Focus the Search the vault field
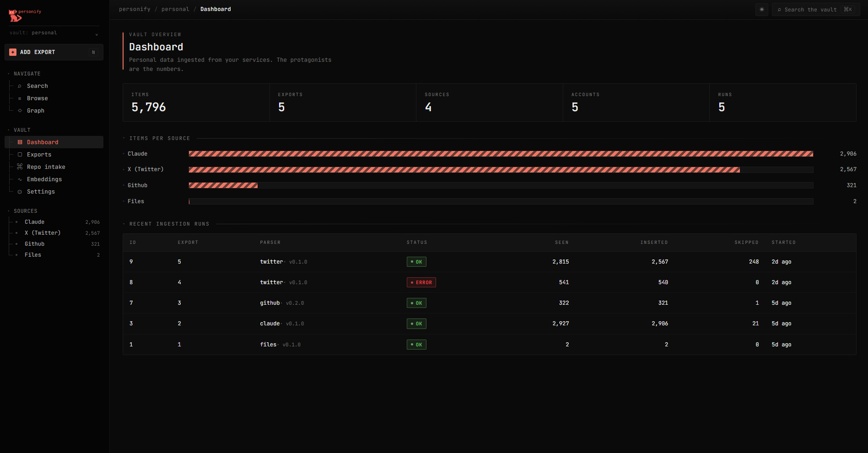The height and width of the screenshot is (453, 868). point(816,10)
